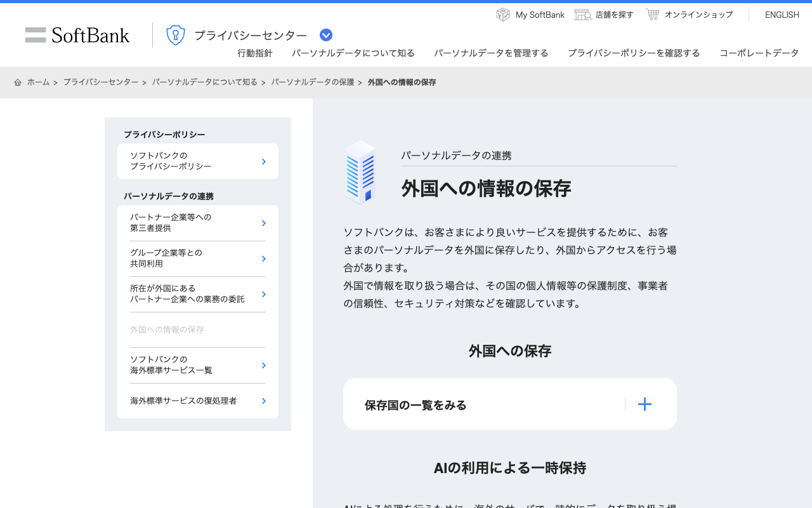Open 所在が外国にあるパートナー企業への業務の委託 item
The width and height of the screenshot is (812, 508).
coord(198,294)
